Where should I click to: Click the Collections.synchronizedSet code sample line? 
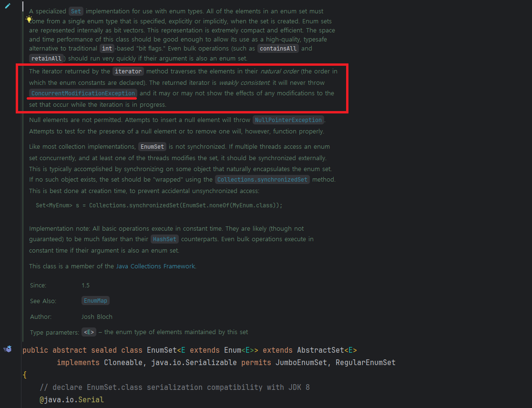pyautogui.click(x=159, y=205)
